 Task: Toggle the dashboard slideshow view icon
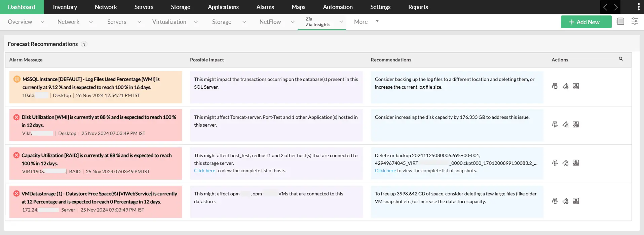(620, 21)
